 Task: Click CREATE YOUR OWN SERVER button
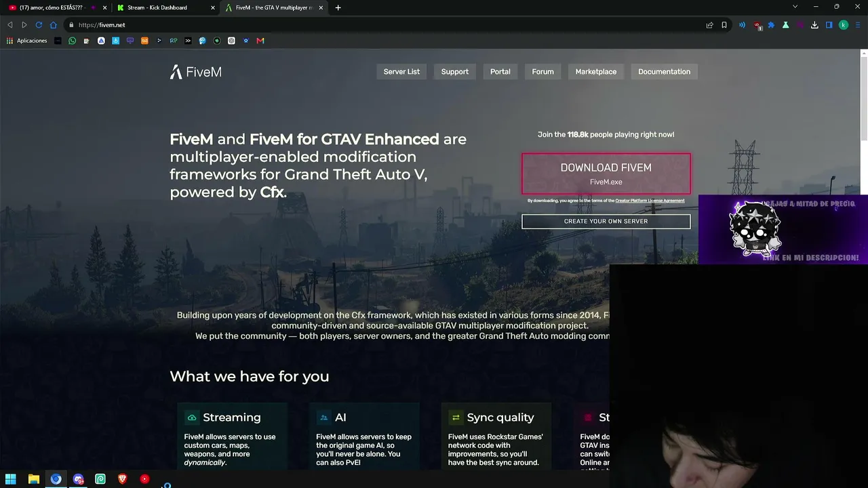[x=606, y=222]
